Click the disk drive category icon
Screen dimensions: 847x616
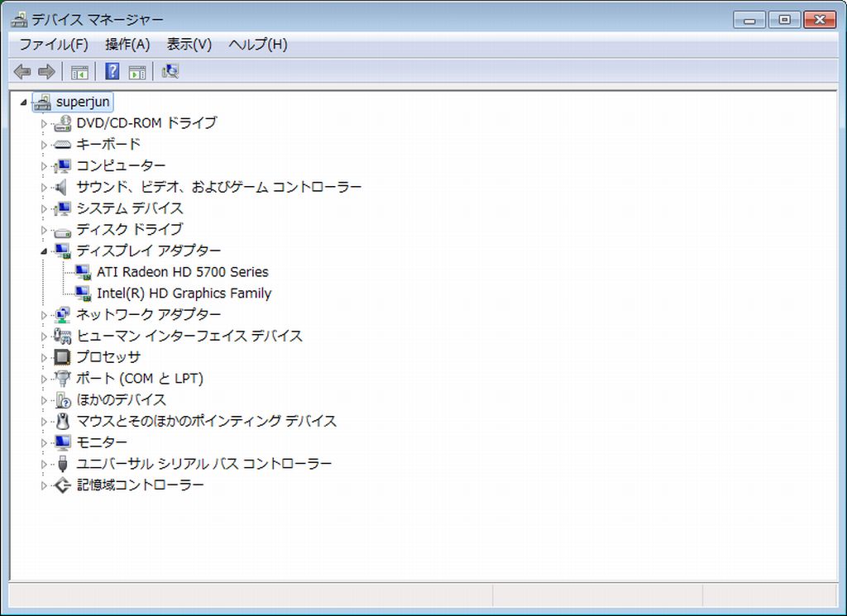point(63,232)
